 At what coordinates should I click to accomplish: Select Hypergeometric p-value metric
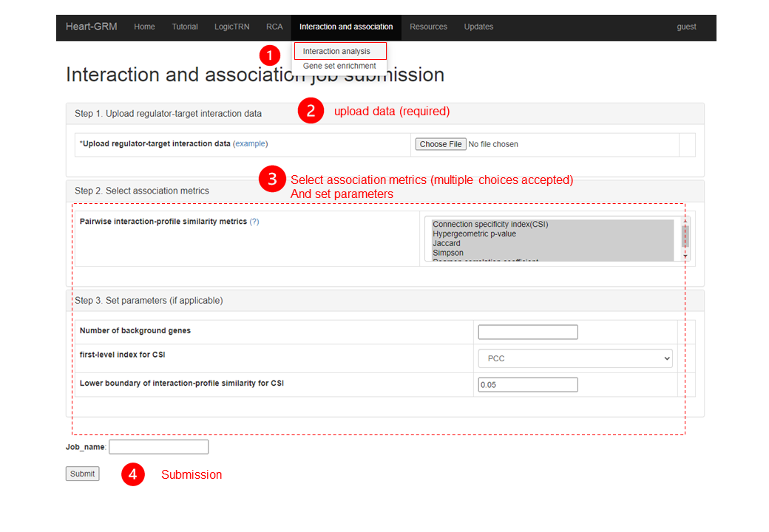click(x=552, y=233)
